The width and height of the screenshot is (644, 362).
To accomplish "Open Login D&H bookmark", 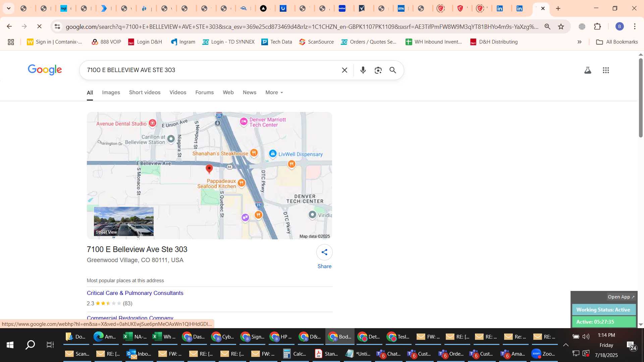I will point(145,42).
